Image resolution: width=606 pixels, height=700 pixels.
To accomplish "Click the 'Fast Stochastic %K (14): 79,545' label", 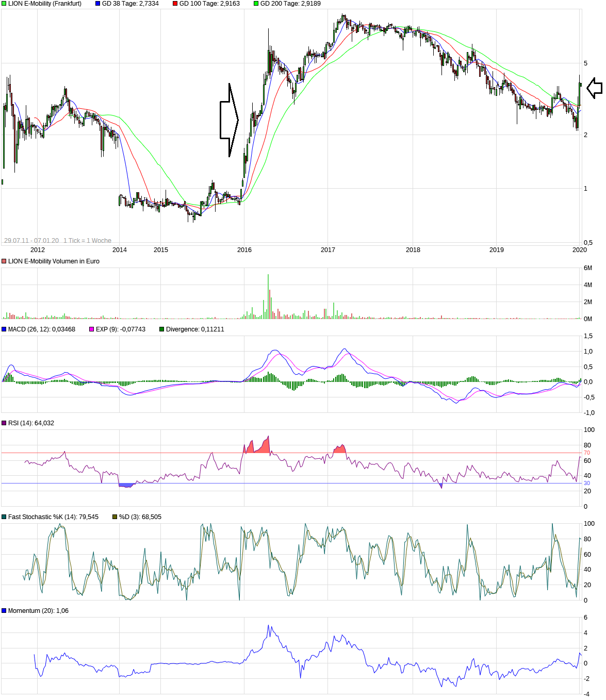I will 53,517.
